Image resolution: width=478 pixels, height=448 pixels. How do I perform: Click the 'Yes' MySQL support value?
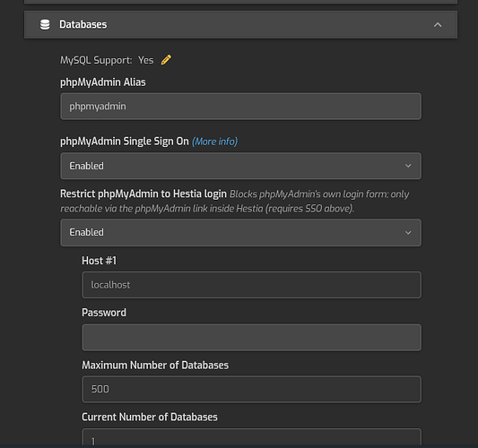[145, 60]
